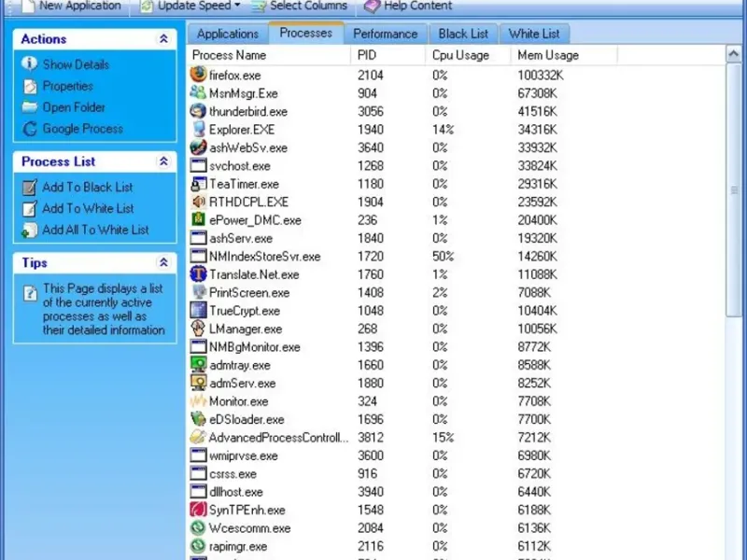Image resolution: width=747 pixels, height=560 pixels.
Task: Click the Add To Black List icon
Action: tap(30, 188)
